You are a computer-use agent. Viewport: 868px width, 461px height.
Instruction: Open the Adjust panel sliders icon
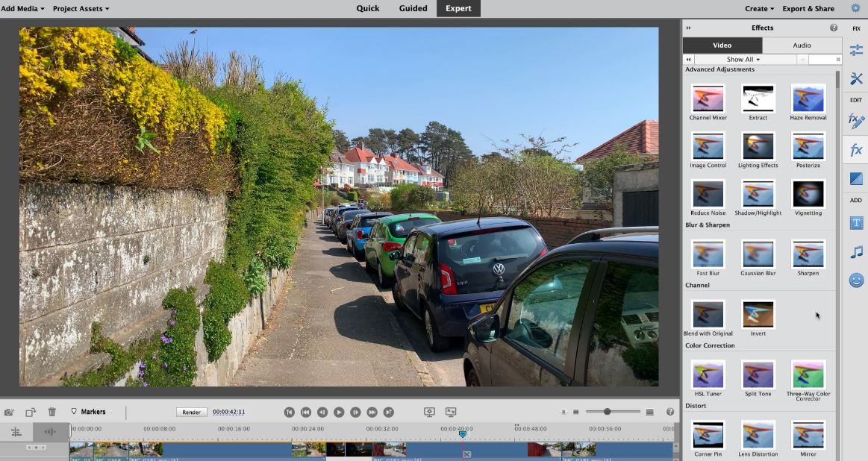coord(856,51)
